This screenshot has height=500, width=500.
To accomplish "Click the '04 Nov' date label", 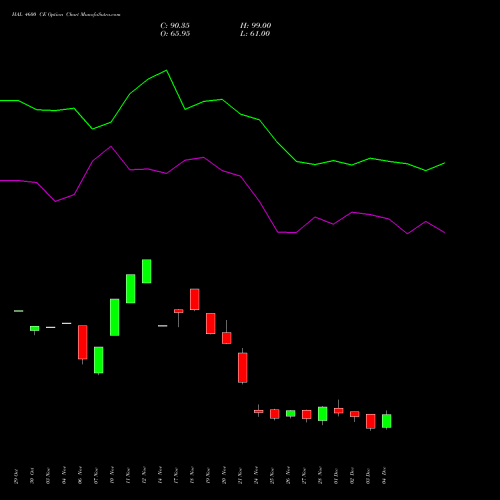I will click(x=64, y=475).
